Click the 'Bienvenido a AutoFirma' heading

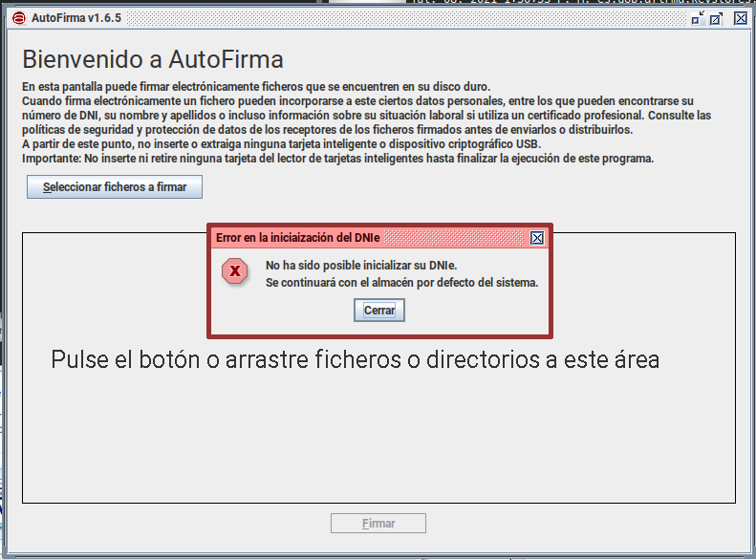click(x=153, y=59)
